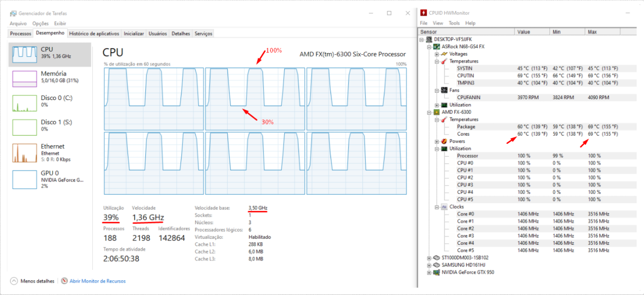644x295 pixels.
Task: Switch to the Histórico de aplicativos tab
Action: pyautogui.click(x=94, y=34)
